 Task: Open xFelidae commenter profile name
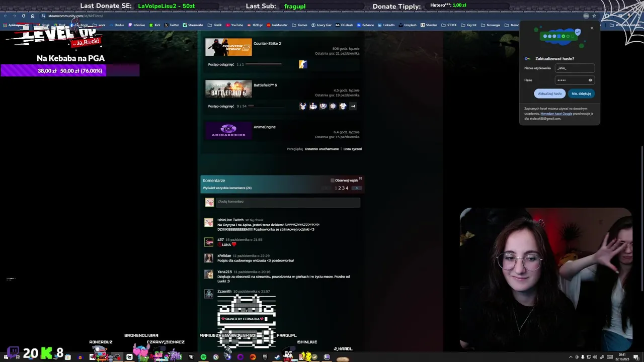click(224, 256)
